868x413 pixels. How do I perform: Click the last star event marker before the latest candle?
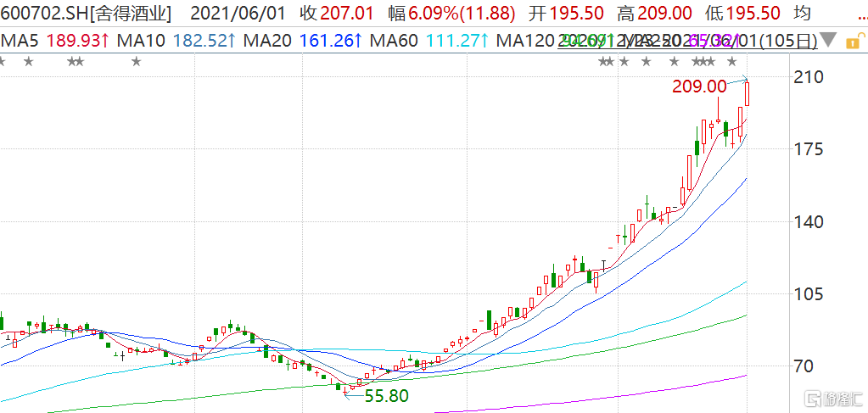click(x=732, y=61)
